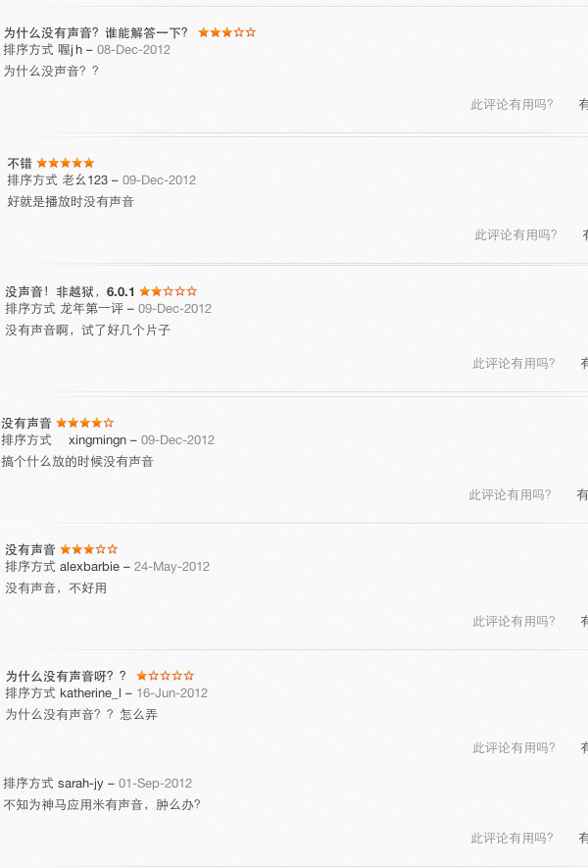Click five-star rating of 不错 review
Screen dimensions: 588x868
[x=66, y=164]
